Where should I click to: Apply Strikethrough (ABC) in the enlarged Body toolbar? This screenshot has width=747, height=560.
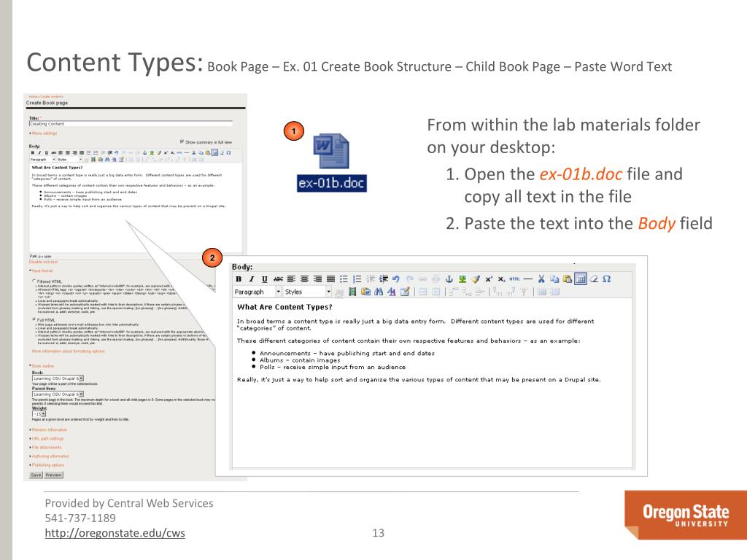[x=278, y=279]
